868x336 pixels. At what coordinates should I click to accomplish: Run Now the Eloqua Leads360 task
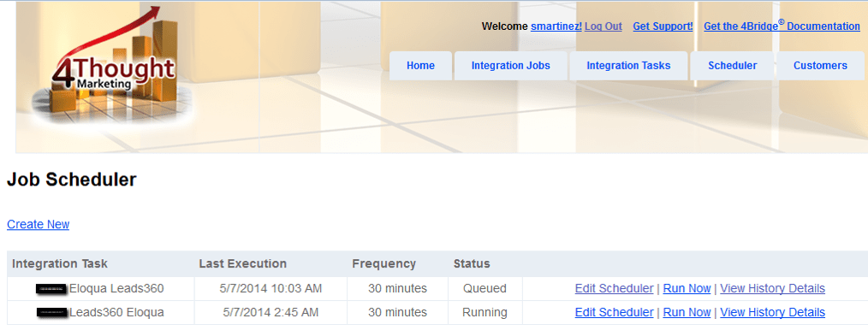(x=687, y=288)
